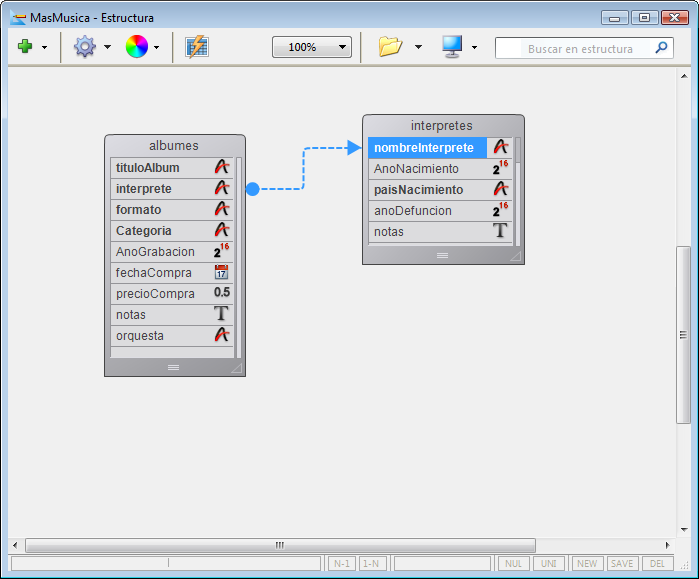The width and height of the screenshot is (699, 579).
Task: Click the text type icon for interpretes notas
Action: click(501, 231)
